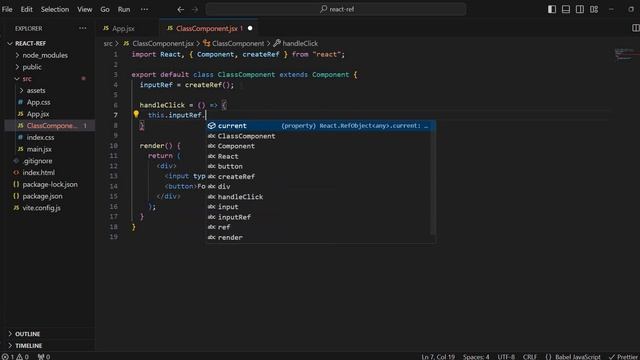Pick the createRef suggestion
Image resolution: width=640 pixels, height=360 pixels.
tap(320, 177)
